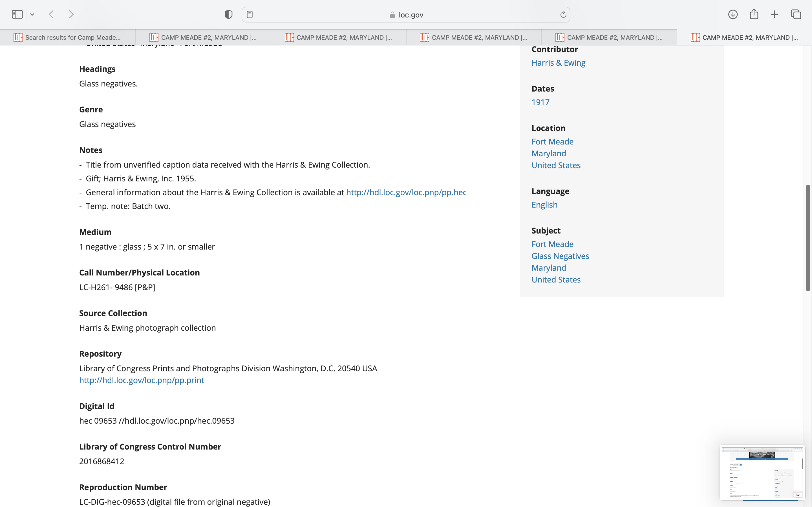Click the Share icon in the toolbar
812x507 pixels.
(x=754, y=14)
